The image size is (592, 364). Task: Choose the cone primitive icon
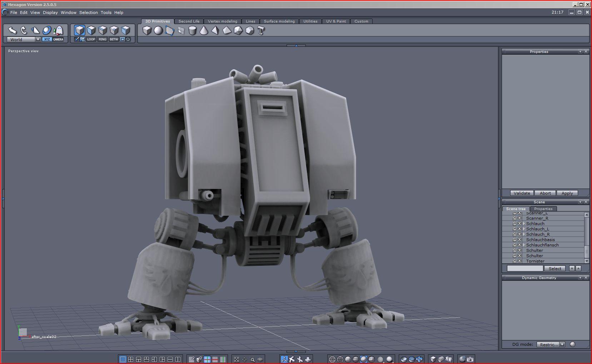pos(204,31)
